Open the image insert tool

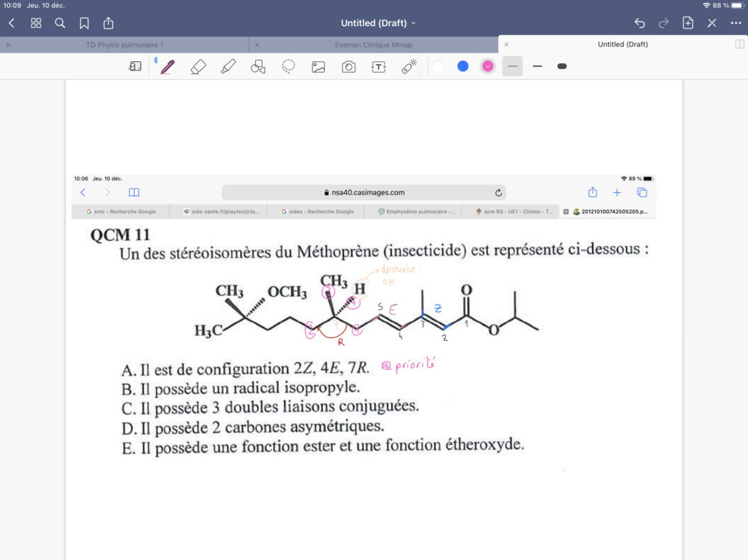pyautogui.click(x=318, y=67)
